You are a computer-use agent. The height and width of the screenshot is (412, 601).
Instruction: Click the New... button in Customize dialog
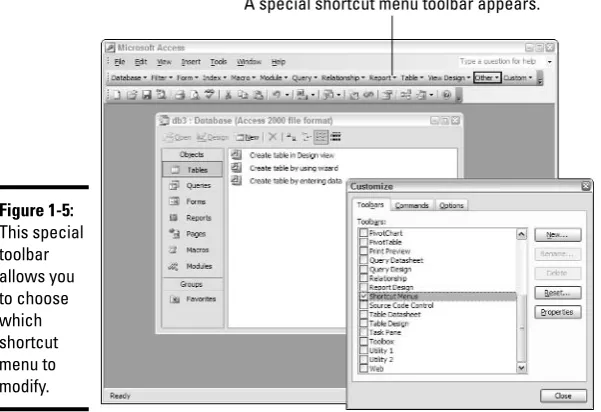click(558, 235)
